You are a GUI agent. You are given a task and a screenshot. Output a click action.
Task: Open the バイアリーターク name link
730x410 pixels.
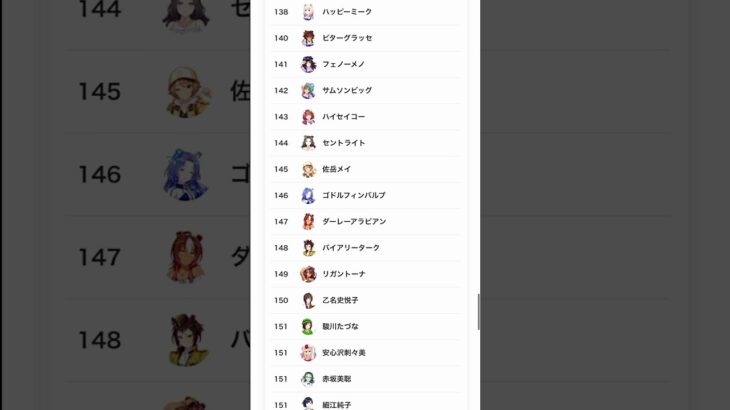click(351, 248)
